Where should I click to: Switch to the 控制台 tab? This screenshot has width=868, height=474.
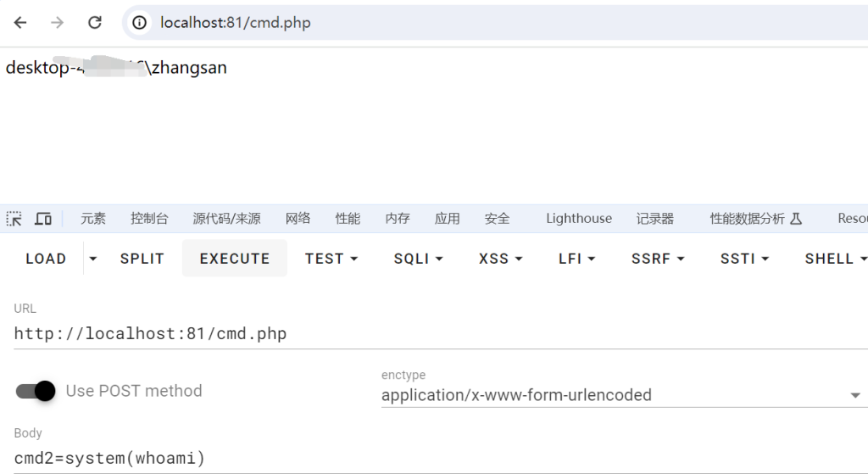pos(149,219)
